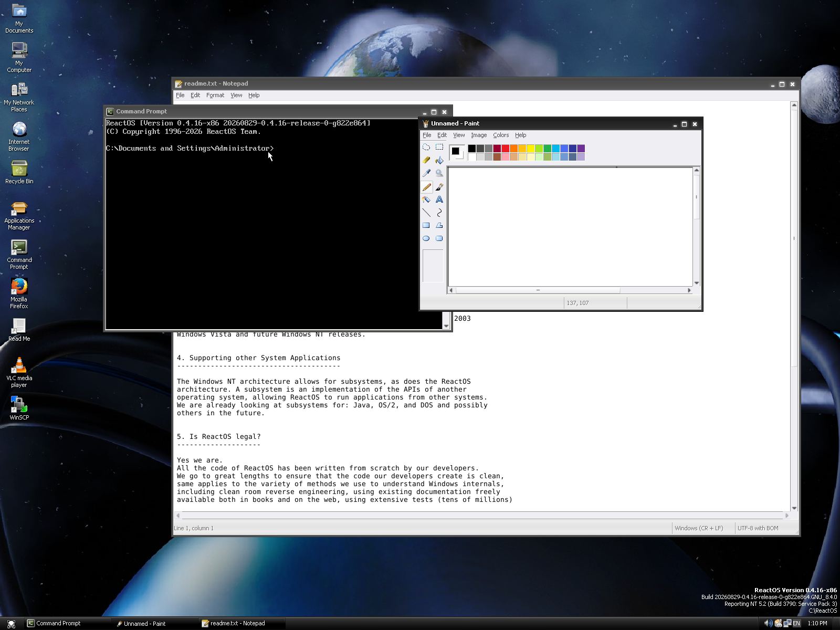
Task: Choose the Brush tool in Paint
Action: click(x=439, y=186)
